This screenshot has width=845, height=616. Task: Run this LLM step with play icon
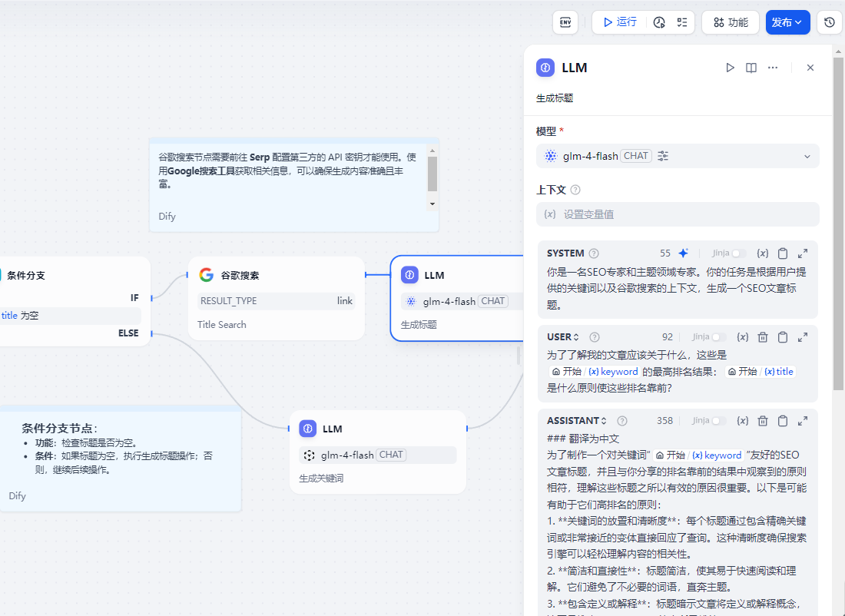[x=730, y=68]
